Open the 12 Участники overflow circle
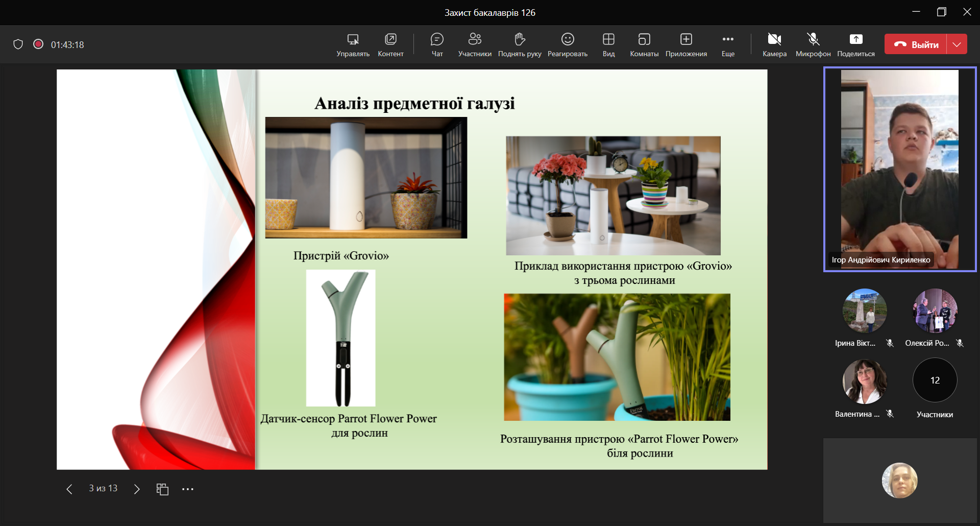The height and width of the screenshot is (526, 980). [935, 380]
